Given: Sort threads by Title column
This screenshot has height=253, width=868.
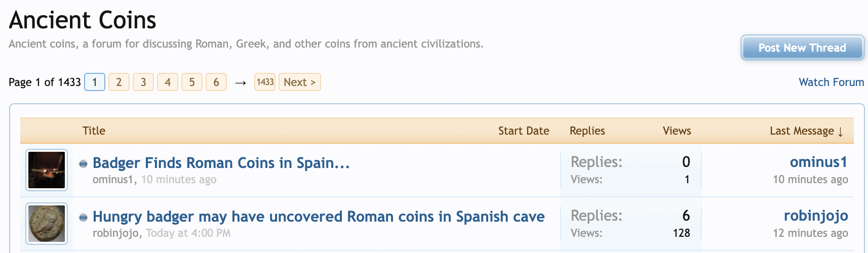Looking at the screenshot, I should tap(94, 131).
